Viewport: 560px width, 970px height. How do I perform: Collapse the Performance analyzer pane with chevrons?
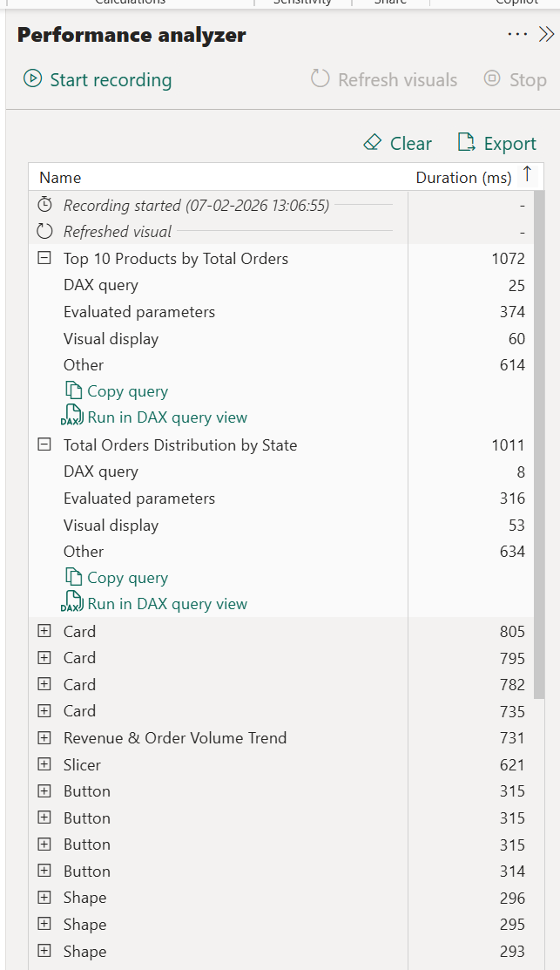click(x=546, y=34)
